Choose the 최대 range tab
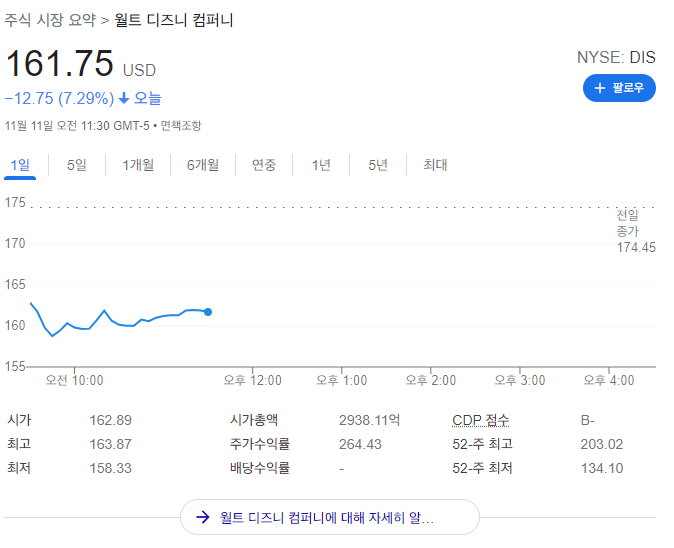The height and width of the screenshot is (548, 674). tap(435, 165)
